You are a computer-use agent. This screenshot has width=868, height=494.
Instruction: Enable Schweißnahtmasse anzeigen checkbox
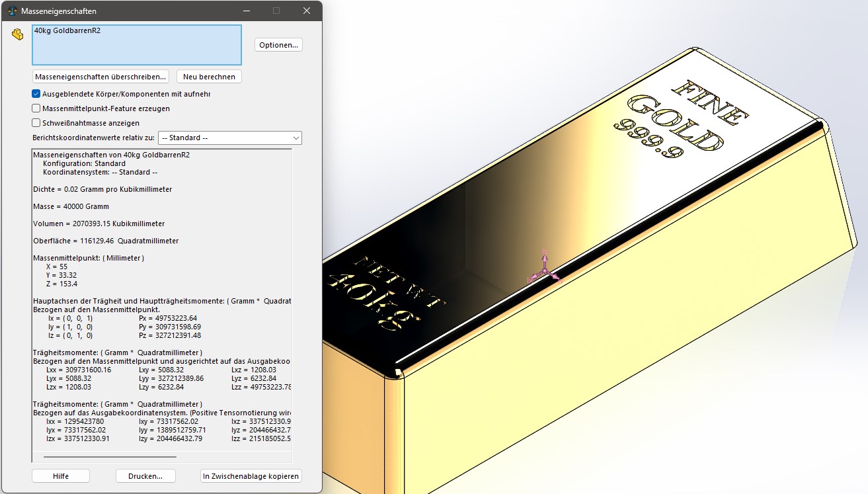click(36, 123)
